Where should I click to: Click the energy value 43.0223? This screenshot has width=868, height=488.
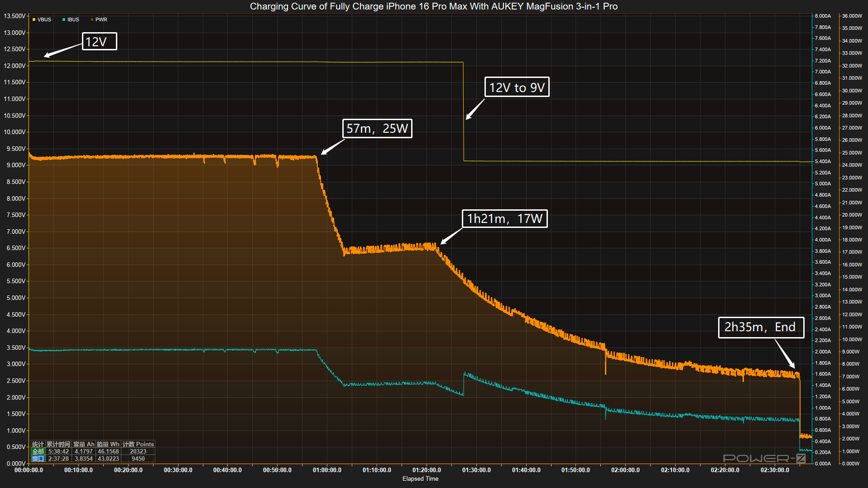click(108, 459)
